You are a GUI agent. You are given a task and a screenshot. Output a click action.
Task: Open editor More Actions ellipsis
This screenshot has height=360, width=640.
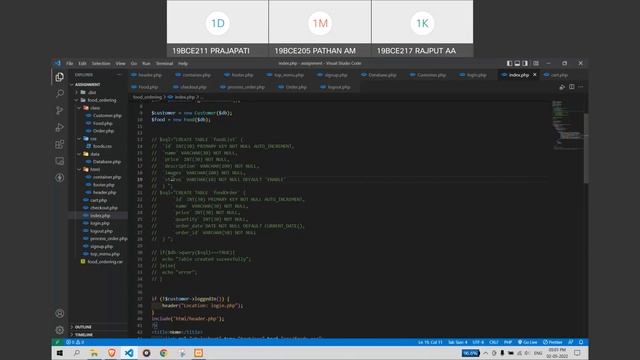click(580, 87)
